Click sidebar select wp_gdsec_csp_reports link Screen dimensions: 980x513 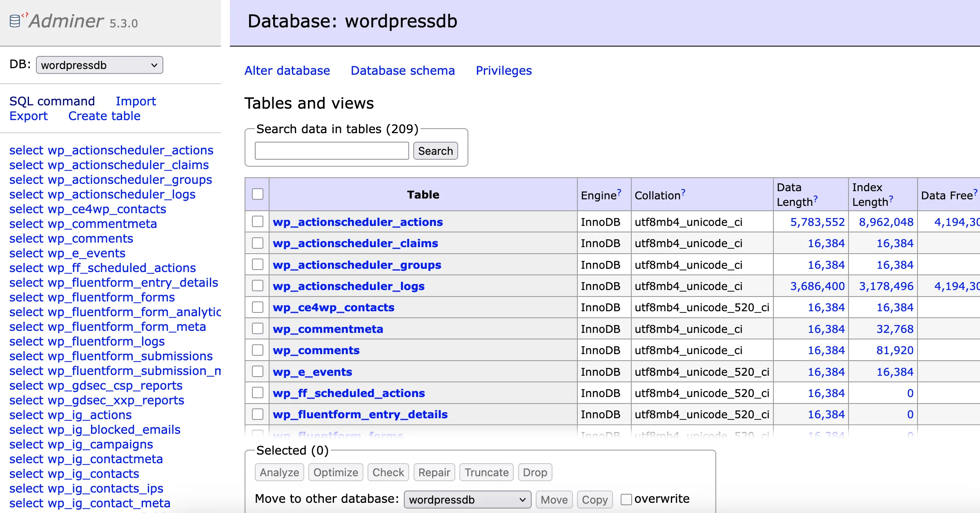[x=96, y=386]
